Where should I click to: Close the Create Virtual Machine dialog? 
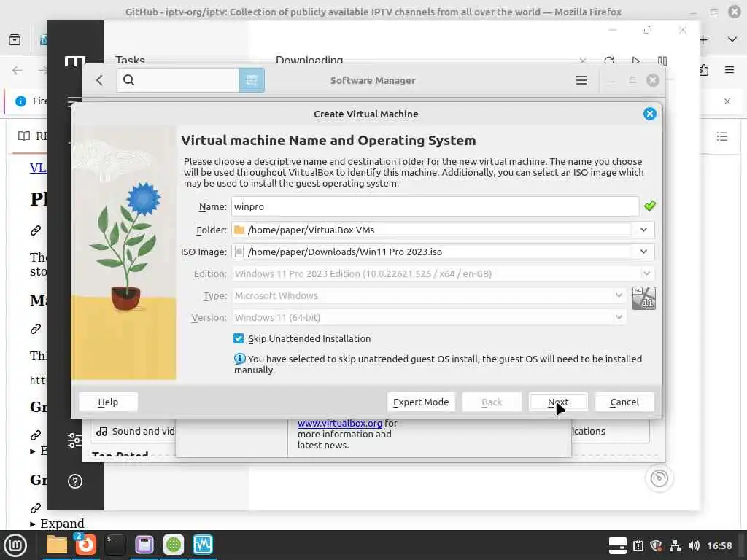click(649, 114)
